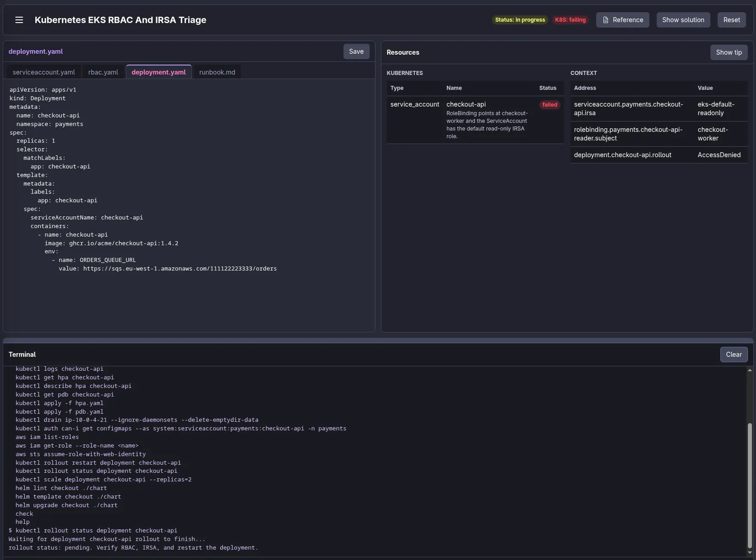This screenshot has height=560, width=756.
Task: Click the Show solution button
Action: pos(683,20)
